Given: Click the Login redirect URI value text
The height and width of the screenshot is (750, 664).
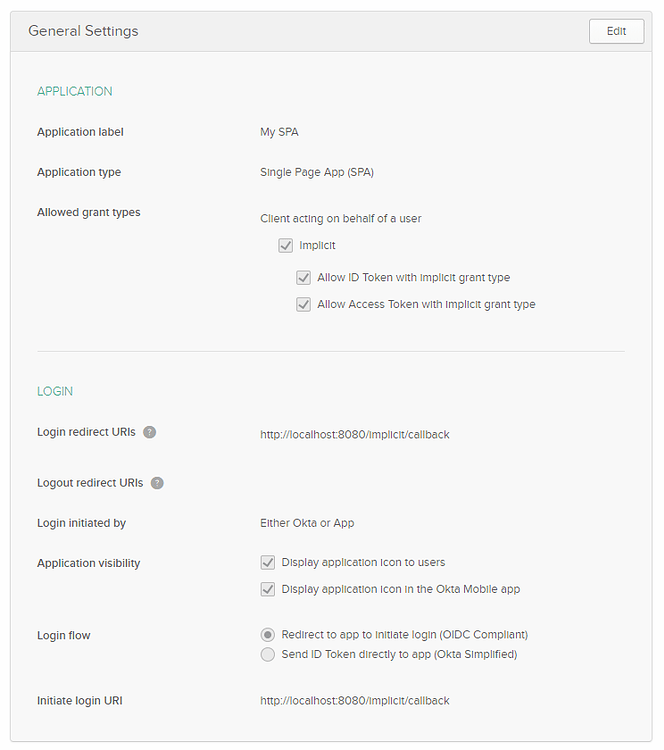Looking at the screenshot, I should coord(355,435).
